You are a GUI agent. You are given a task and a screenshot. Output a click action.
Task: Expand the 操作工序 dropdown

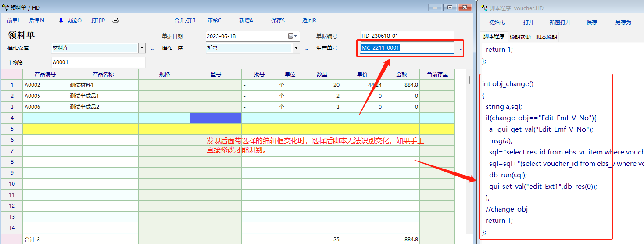[296, 48]
